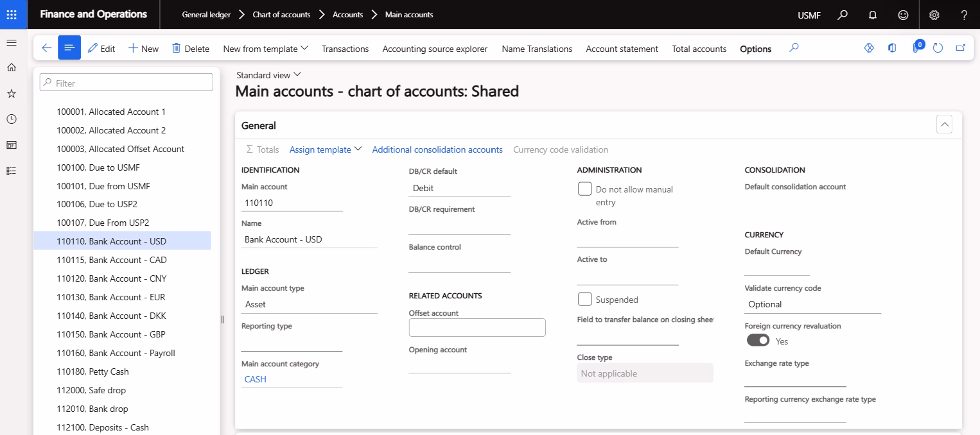The height and width of the screenshot is (435, 980).
Task: Expand the navigation pane hamburger
Action: [x=11, y=42]
